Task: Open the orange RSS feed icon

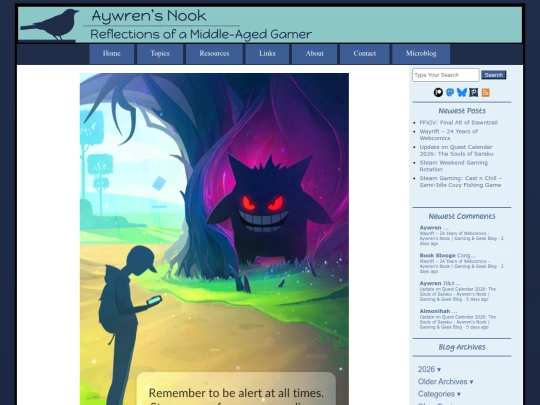Action: click(486, 92)
